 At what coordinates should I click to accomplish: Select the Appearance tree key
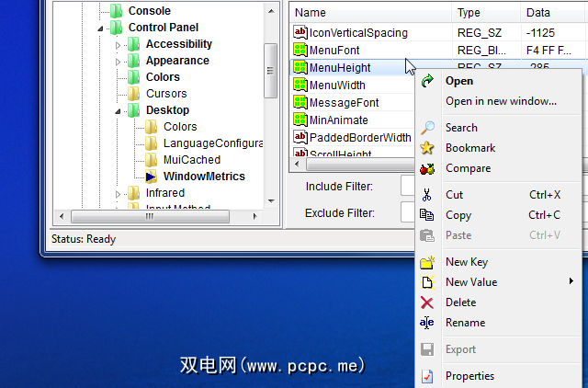tap(177, 61)
